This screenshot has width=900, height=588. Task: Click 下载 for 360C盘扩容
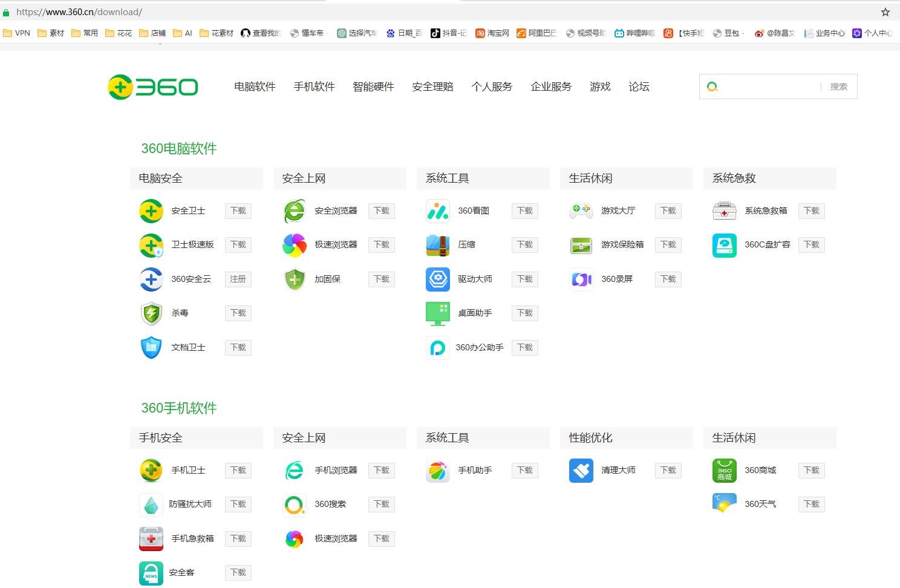[x=812, y=245]
